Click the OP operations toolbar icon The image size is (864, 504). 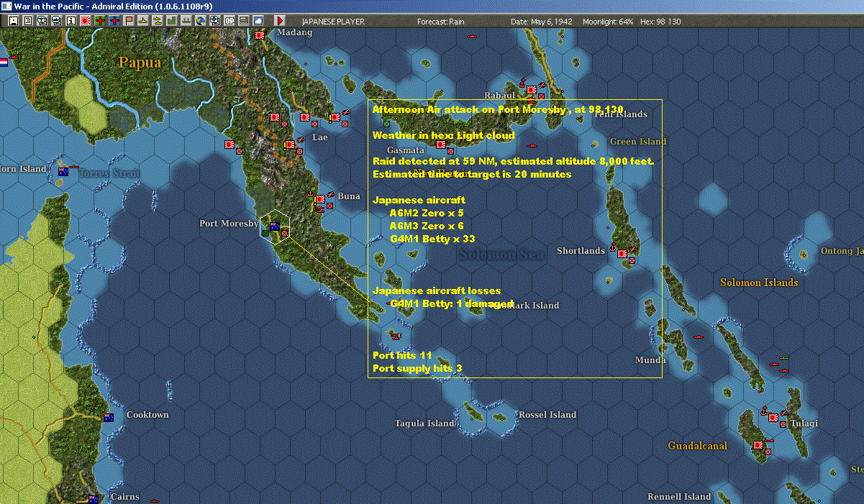pos(229,21)
